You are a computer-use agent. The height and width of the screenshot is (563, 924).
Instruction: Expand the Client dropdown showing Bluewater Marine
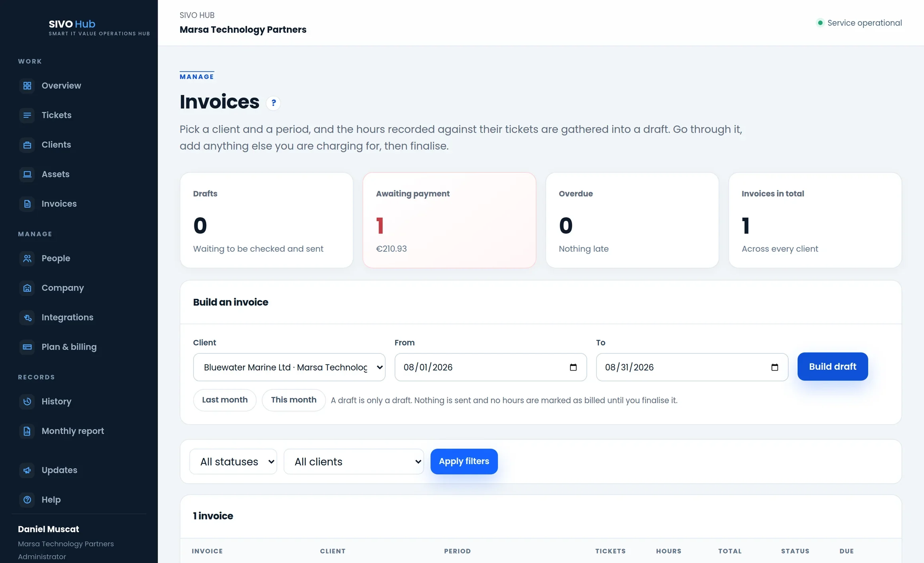pyautogui.click(x=289, y=367)
